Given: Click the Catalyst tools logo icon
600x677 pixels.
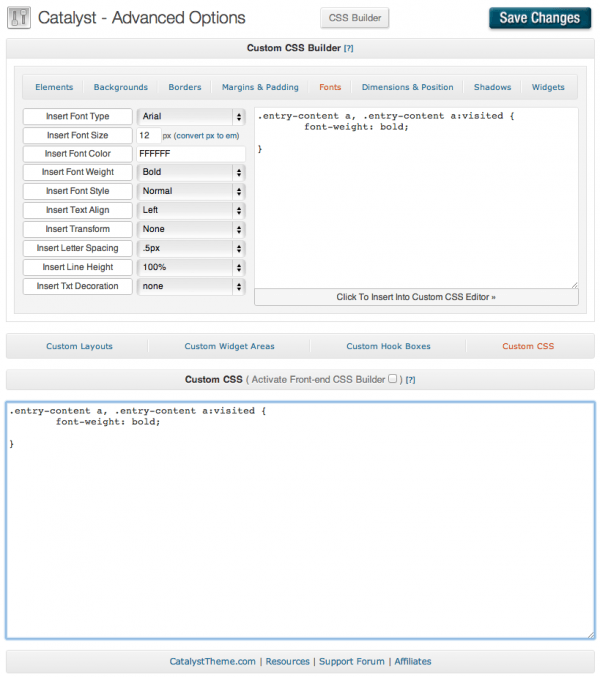Looking at the screenshot, I should click(x=19, y=18).
